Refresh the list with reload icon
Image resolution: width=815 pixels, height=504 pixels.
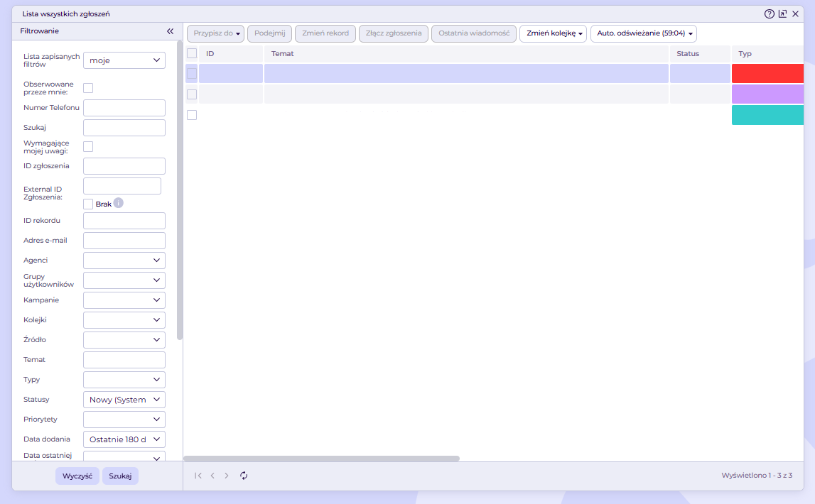click(244, 476)
